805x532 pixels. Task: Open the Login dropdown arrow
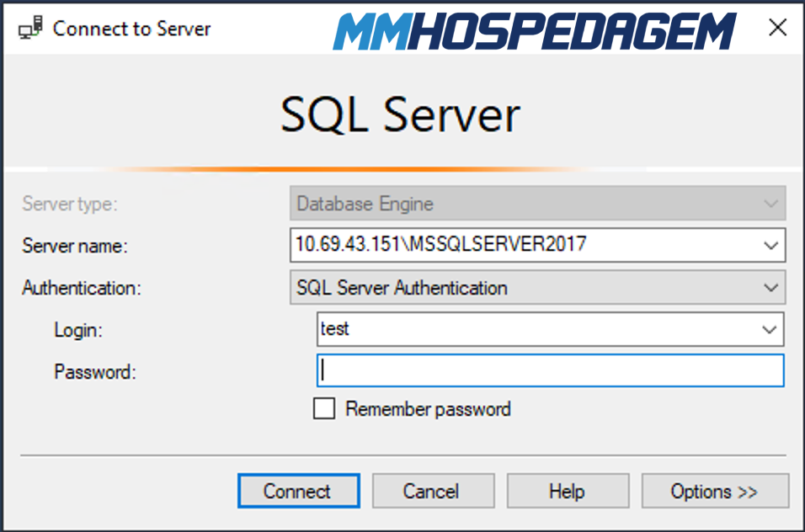pyautogui.click(x=769, y=329)
